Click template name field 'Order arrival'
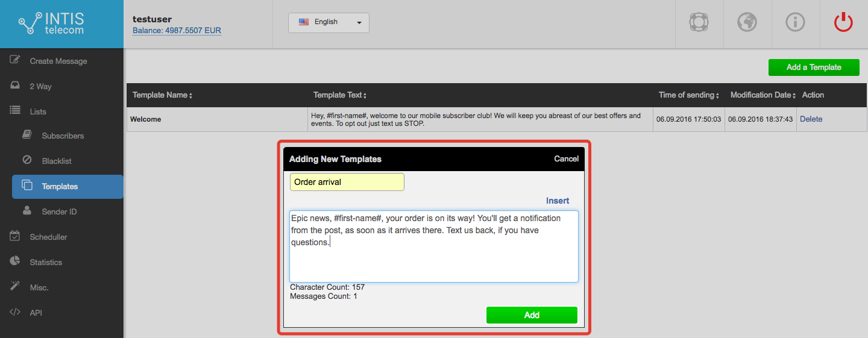The width and height of the screenshot is (868, 338). (347, 182)
